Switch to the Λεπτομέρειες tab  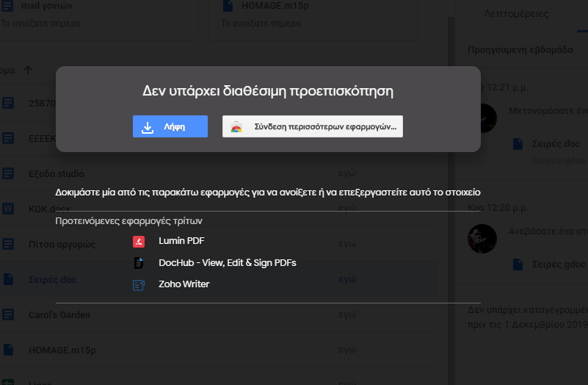[516, 14]
